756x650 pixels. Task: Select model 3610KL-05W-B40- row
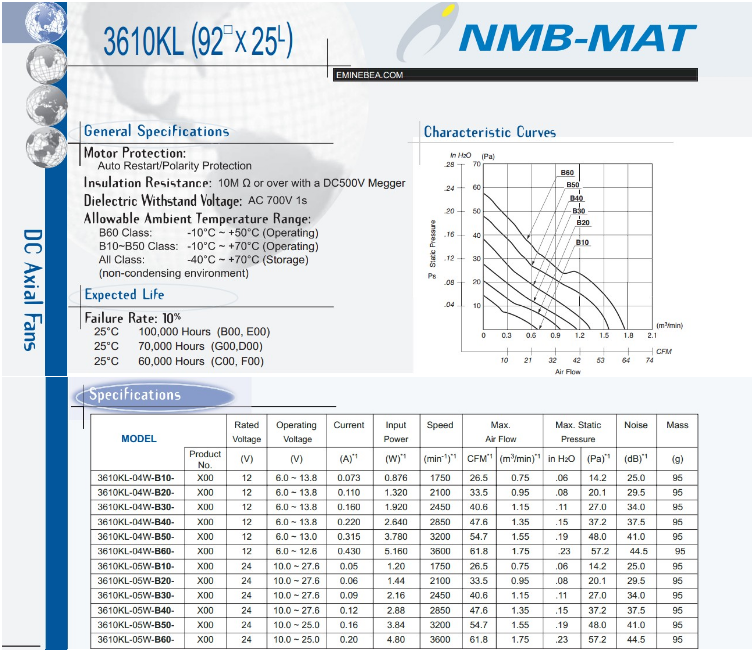coord(394,610)
